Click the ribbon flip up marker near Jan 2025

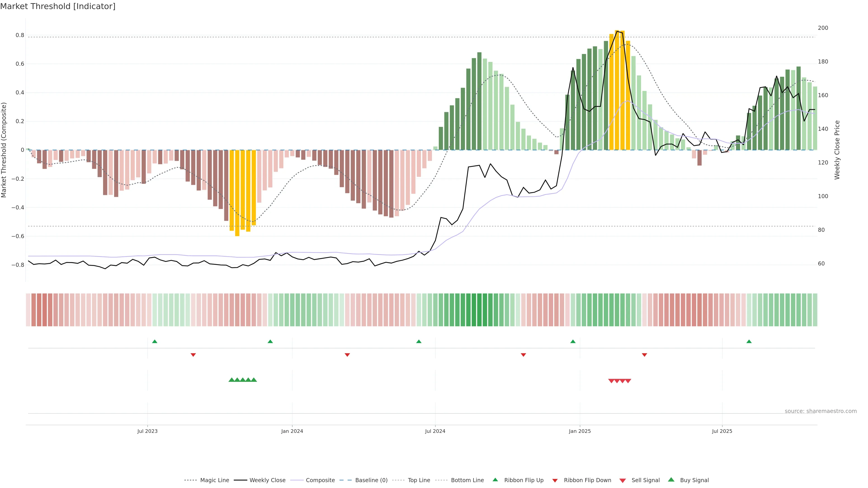573,342
